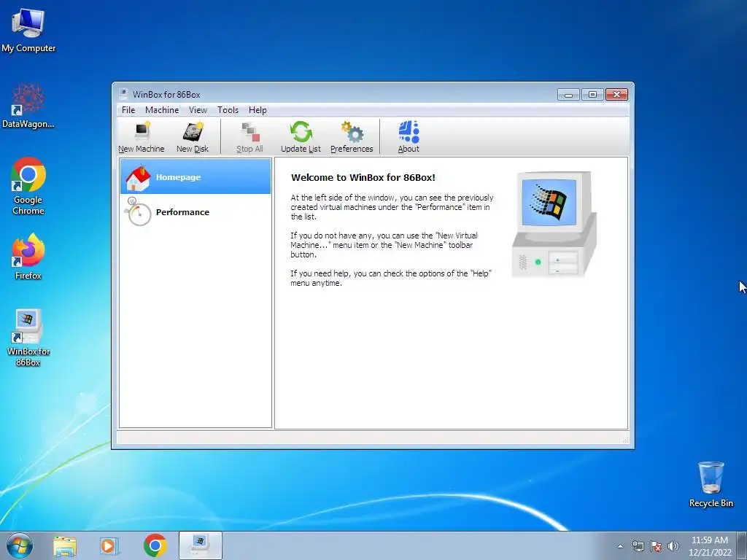Click the WinBox taskbar button
Image resolution: width=747 pixels, height=560 pixels.
coord(200,545)
